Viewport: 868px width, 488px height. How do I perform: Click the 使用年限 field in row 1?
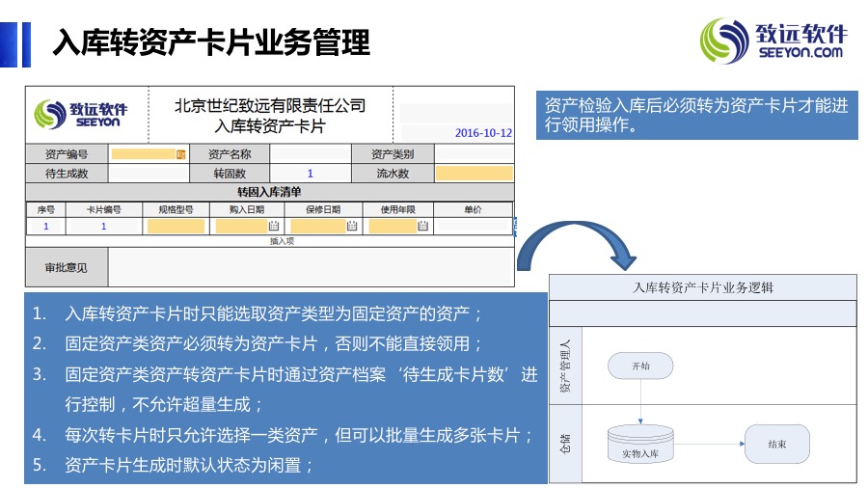(393, 226)
